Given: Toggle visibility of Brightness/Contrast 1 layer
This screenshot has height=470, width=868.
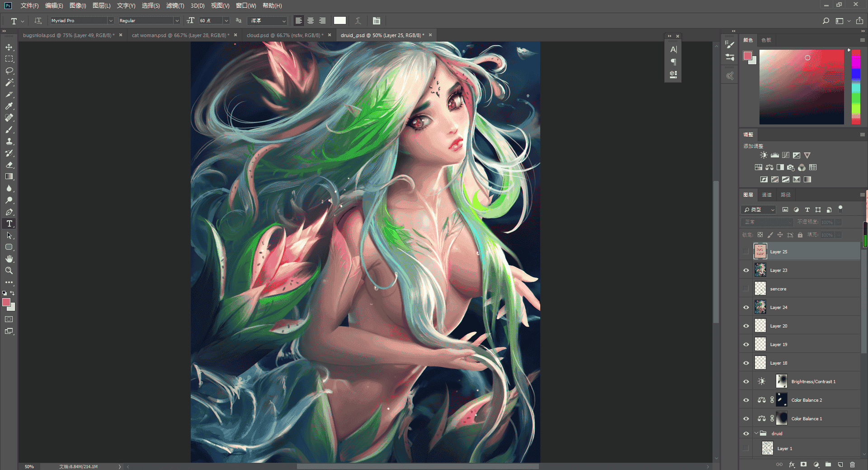Looking at the screenshot, I should click(746, 381).
